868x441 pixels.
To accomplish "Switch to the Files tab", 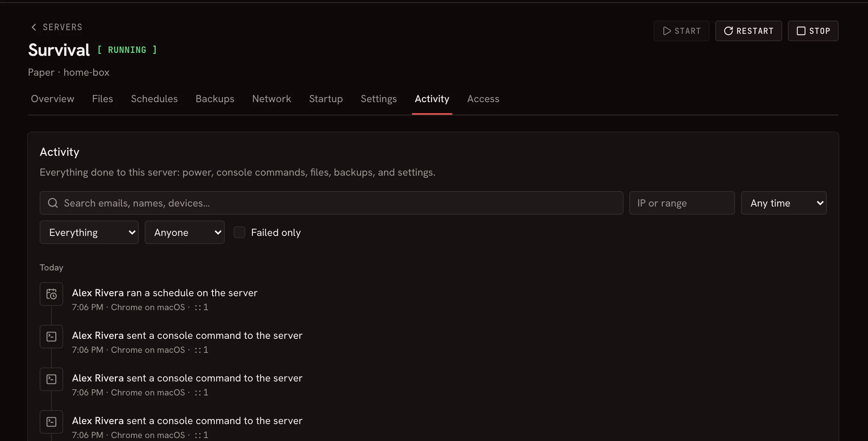I will pyautogui.click(x=102, y=99).
